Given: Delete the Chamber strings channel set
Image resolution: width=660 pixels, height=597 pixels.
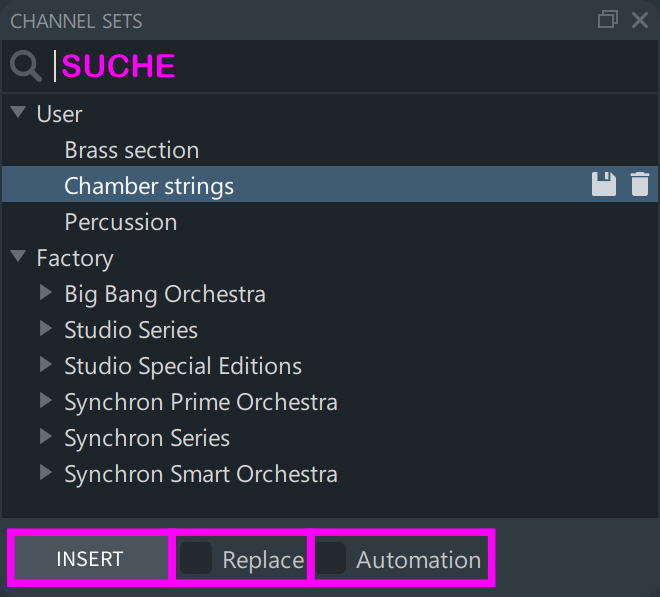Looking at the screenshot, I should (x=639, y=184).
